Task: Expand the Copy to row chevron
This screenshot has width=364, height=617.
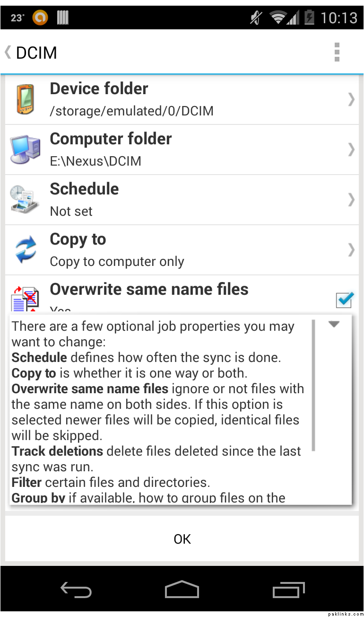Action: (x=351, y=250)
